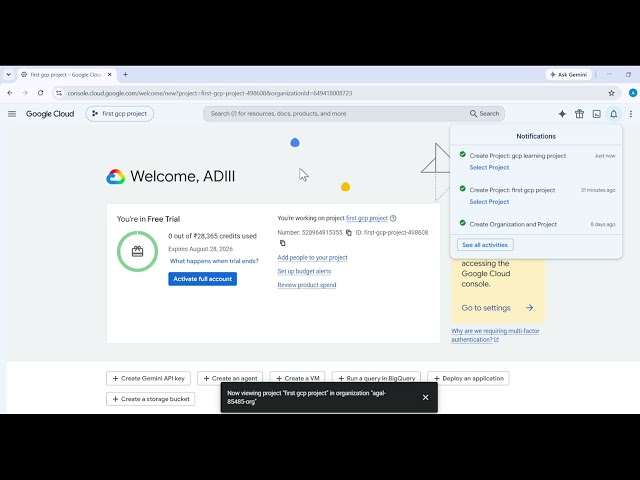Copy the project number

click(x=349, y=233)
